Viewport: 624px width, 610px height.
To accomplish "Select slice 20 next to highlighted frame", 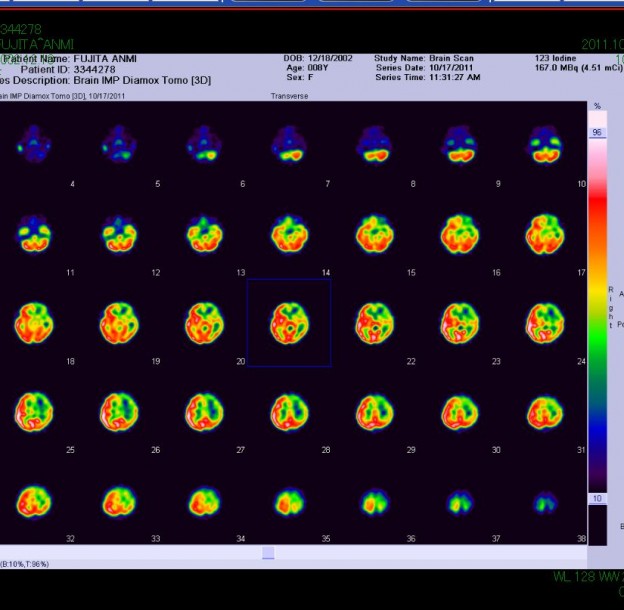I will (x=204, y=323).
